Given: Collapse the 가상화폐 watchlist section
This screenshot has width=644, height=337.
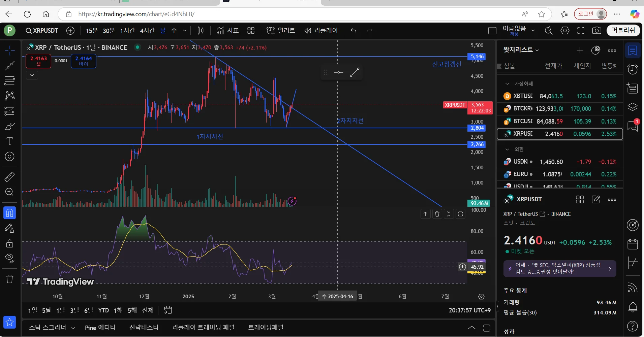Looking at the screenshot, I should pyautogui.click(x=507, y=83).
